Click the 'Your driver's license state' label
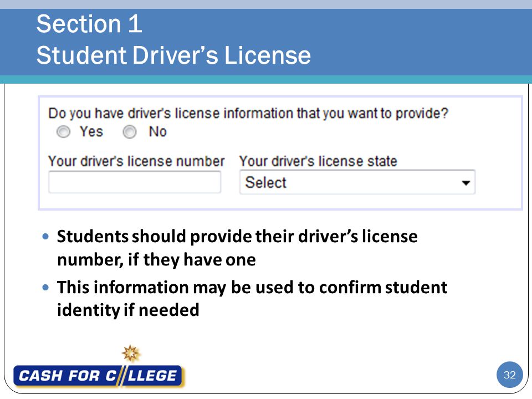The image size is (532, 399). (x=318, y=161)
